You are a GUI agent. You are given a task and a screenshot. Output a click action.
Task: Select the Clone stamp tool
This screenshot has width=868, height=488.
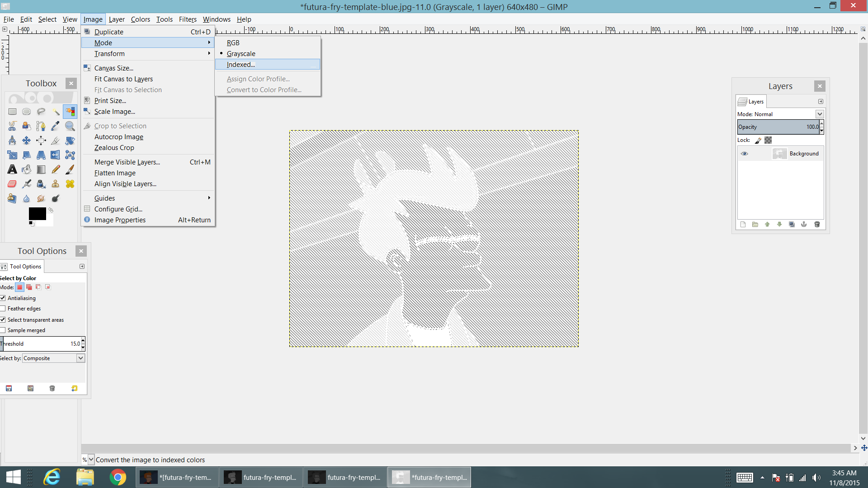(56, 184)
